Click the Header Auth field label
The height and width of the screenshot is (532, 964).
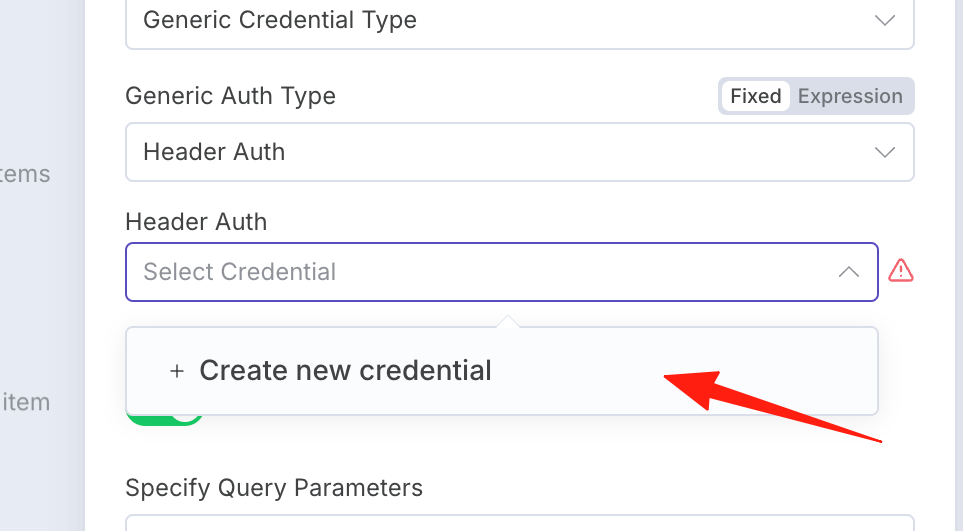click(x=196, y=222)
